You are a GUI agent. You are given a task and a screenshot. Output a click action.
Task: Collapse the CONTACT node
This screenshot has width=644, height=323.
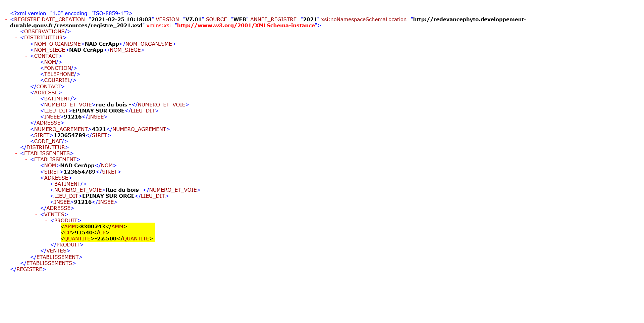pos(26,56)
